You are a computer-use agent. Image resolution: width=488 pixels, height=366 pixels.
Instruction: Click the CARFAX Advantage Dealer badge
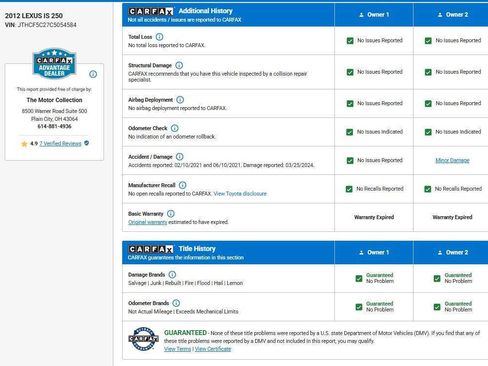coord(54,64)
